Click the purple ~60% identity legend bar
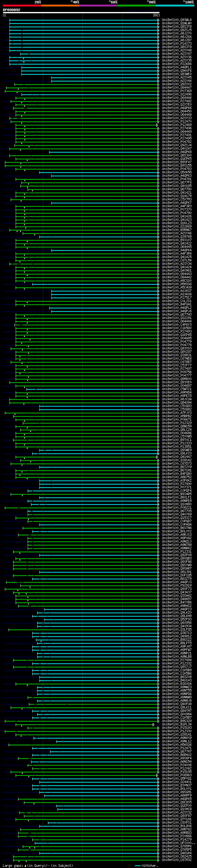Viewport: 197px width, 868px height. click(98, 6)
